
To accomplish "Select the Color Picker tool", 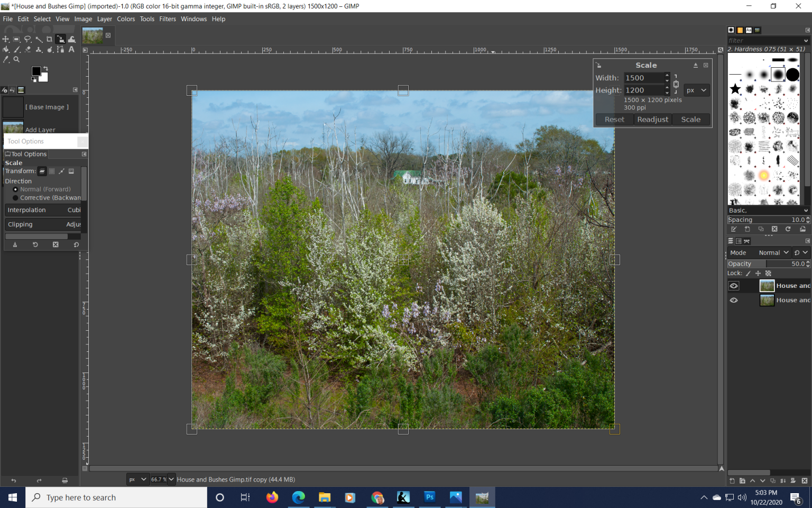I will click(x=6, y=59).
